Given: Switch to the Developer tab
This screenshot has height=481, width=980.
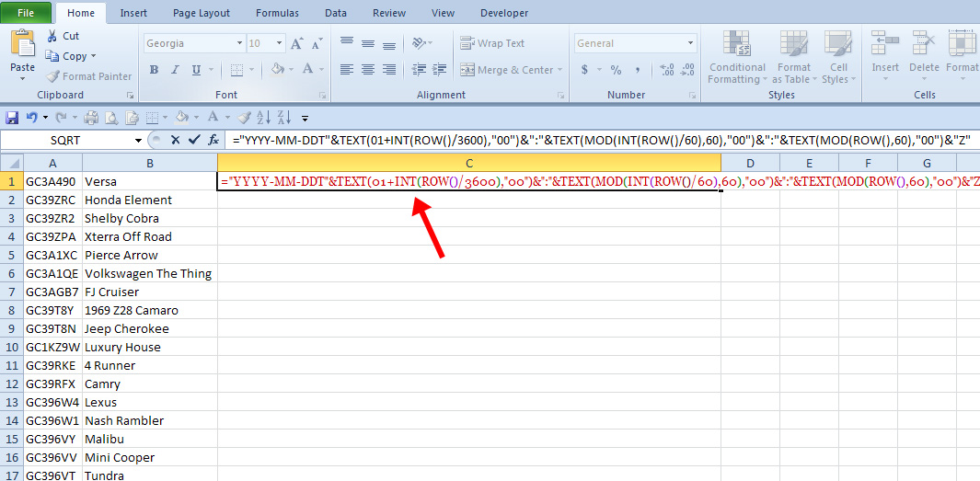Looking at the screenshot, I should point(503,13).
